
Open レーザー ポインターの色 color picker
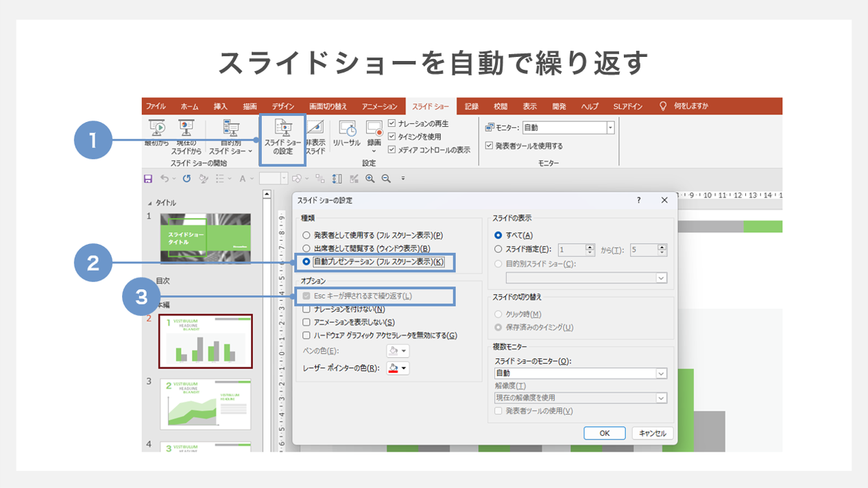tap(398, 368)
